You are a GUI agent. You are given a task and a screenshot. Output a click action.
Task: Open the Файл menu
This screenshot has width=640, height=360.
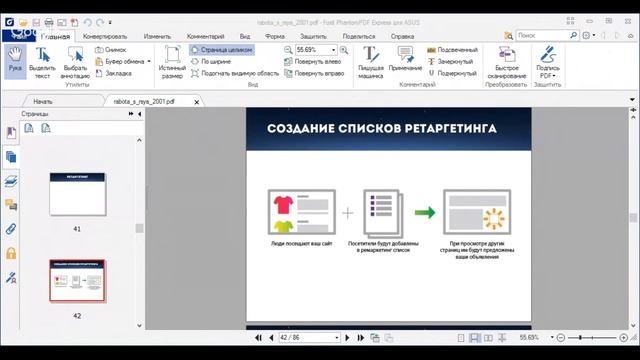18,36
